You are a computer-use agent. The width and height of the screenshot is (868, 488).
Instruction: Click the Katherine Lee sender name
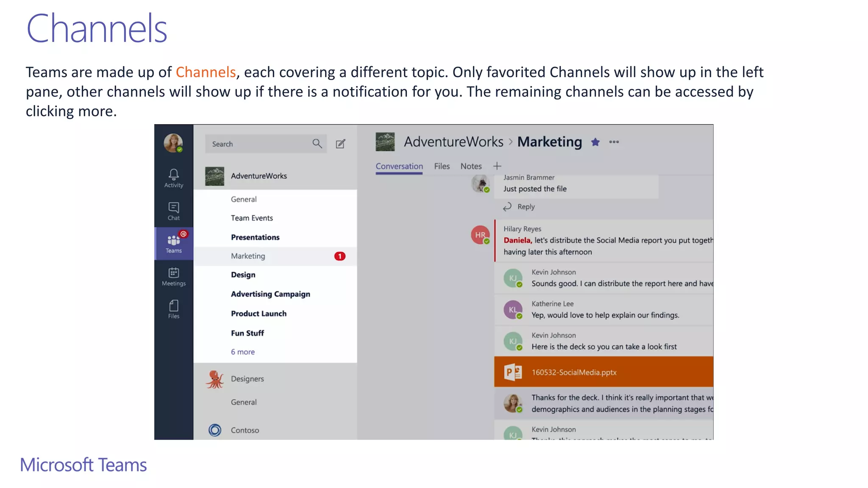point(552,304)
